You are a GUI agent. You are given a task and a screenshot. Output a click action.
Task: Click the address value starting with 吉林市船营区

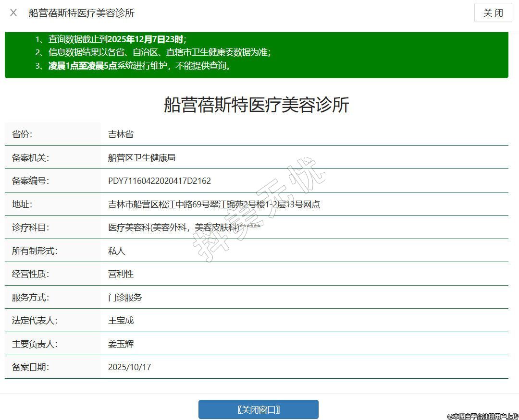point(214,204)
